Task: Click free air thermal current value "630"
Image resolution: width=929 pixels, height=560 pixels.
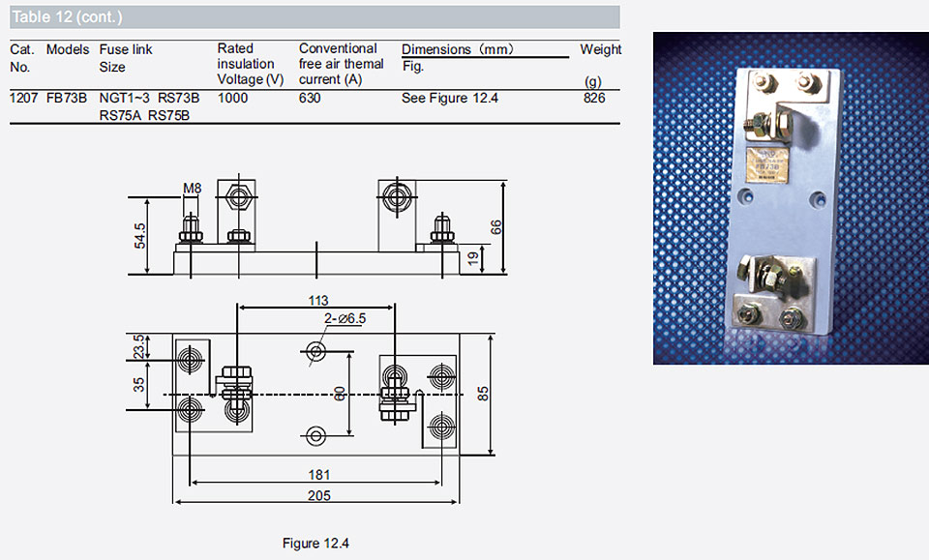Action: point(310,99)
